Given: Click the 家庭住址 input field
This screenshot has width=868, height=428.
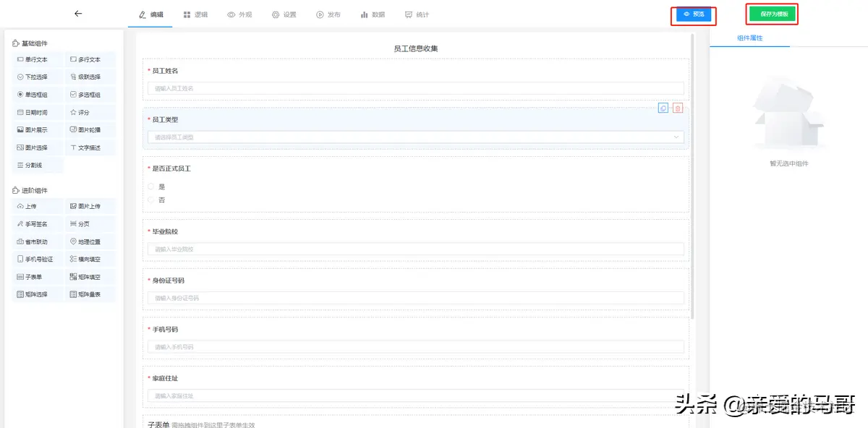Looking at the screenshot, I should (415, 395).
